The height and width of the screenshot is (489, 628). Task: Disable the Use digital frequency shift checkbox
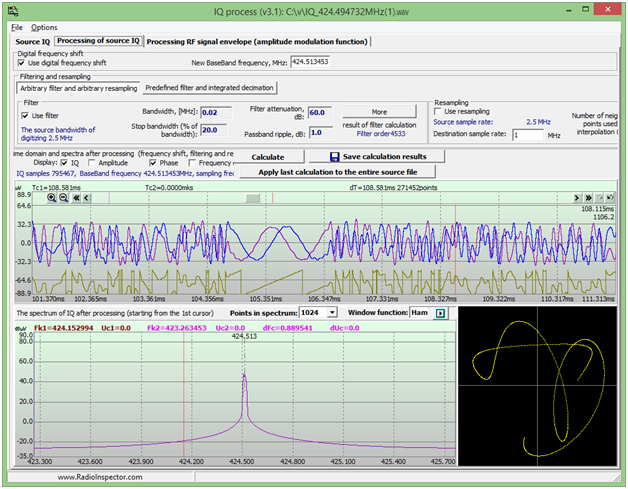[22, 62]
